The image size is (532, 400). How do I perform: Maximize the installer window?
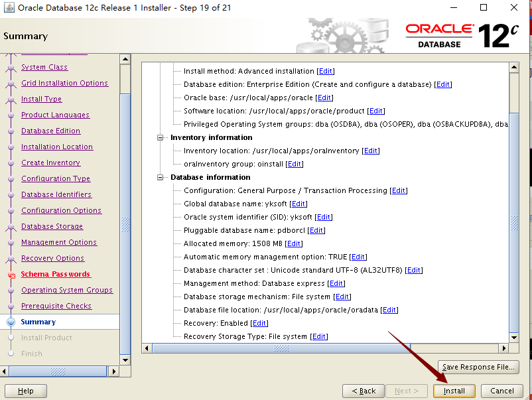[484, 7]
